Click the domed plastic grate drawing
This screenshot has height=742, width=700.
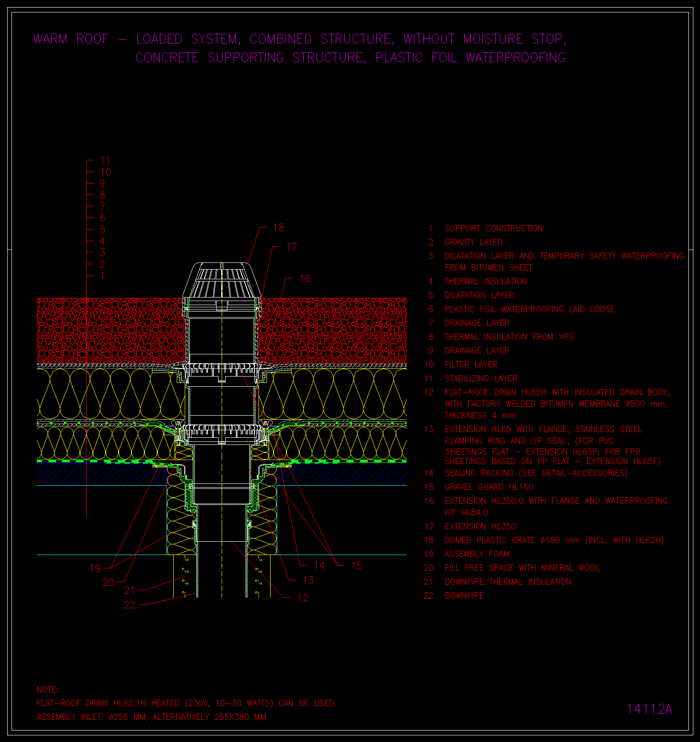[222, 280]
